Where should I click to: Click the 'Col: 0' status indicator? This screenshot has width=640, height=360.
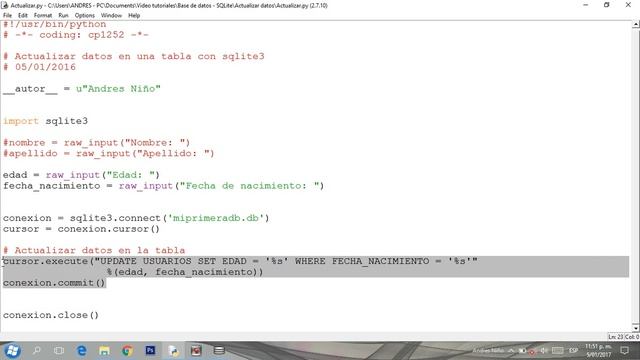(x=632, y=337)
